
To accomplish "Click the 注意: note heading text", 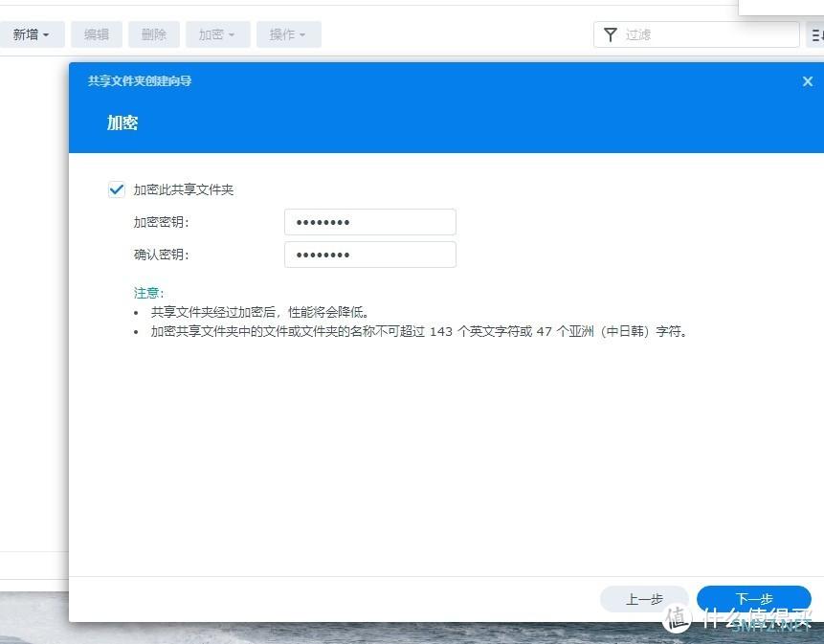I will tap(148, 293).
